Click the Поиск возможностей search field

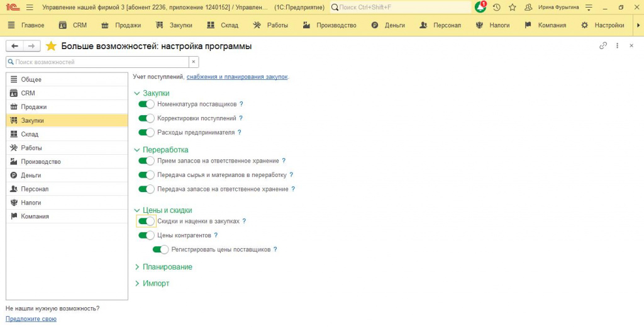(97, 62)
